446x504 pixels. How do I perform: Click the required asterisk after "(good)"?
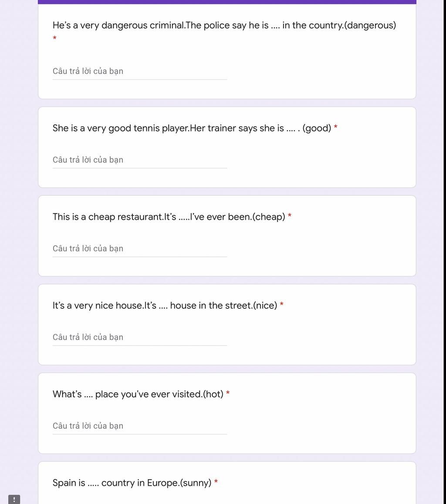click(335, 127)
